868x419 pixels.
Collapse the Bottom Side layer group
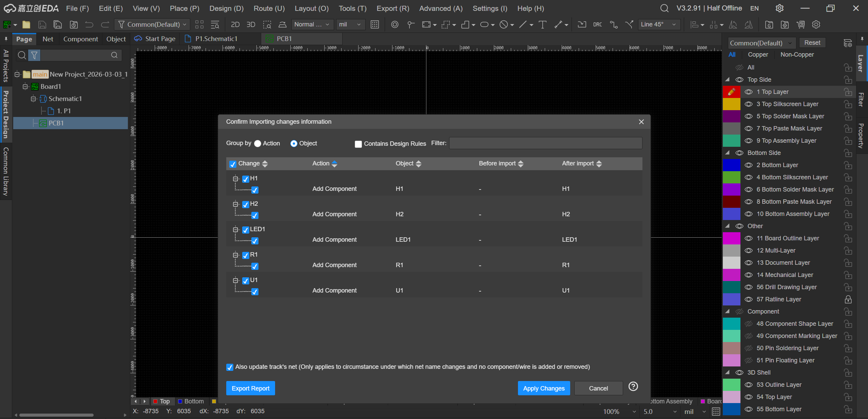[x=727, y=153]
